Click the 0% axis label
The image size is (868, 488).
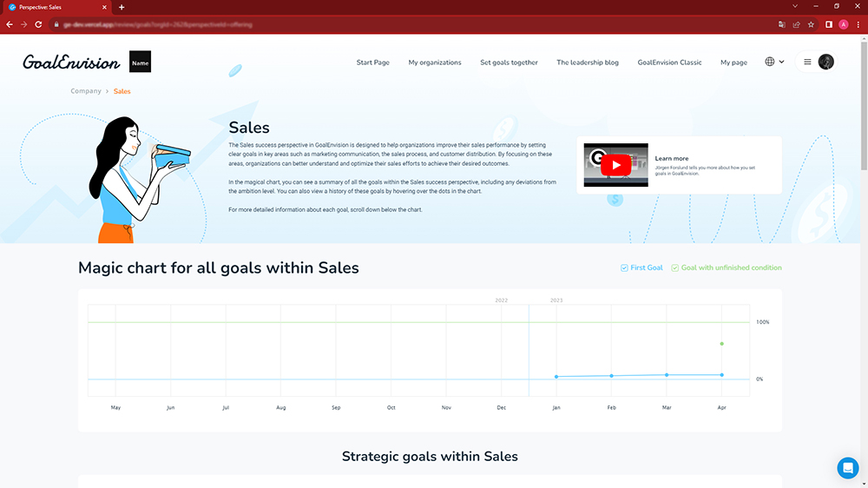(x=759, y=379)
